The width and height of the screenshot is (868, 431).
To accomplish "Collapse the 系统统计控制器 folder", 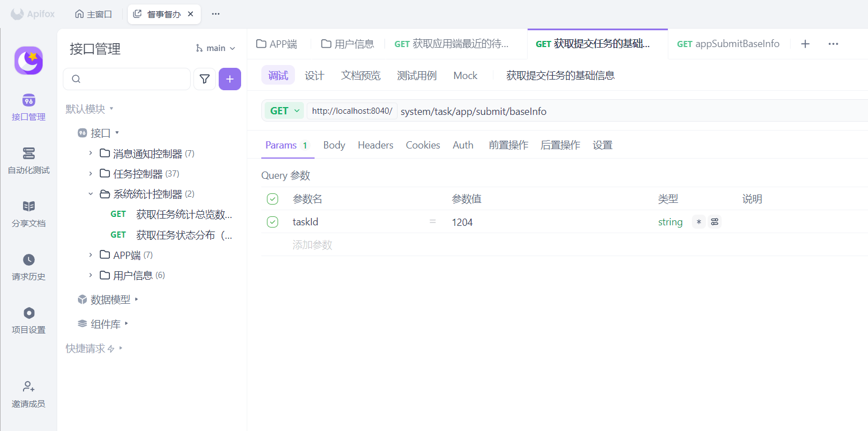I will (x=91, y=194).
